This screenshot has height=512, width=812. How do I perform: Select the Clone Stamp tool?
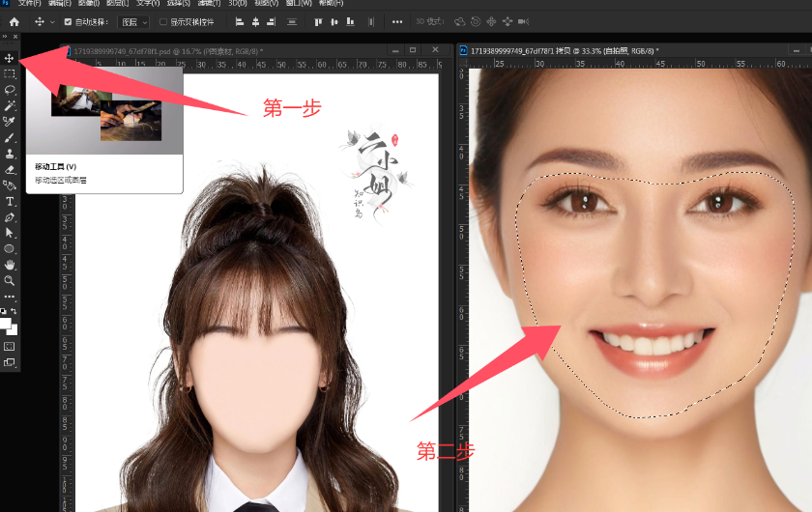[x=10, y=154]
